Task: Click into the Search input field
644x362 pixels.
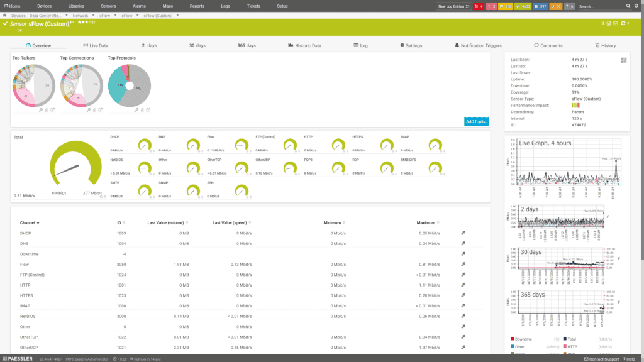Action: tap(601, 6)
